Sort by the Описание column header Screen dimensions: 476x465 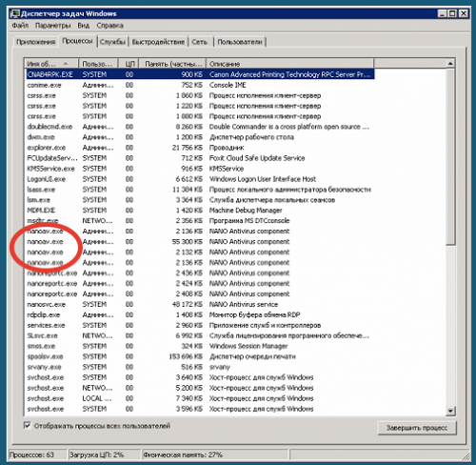point(289,64)
